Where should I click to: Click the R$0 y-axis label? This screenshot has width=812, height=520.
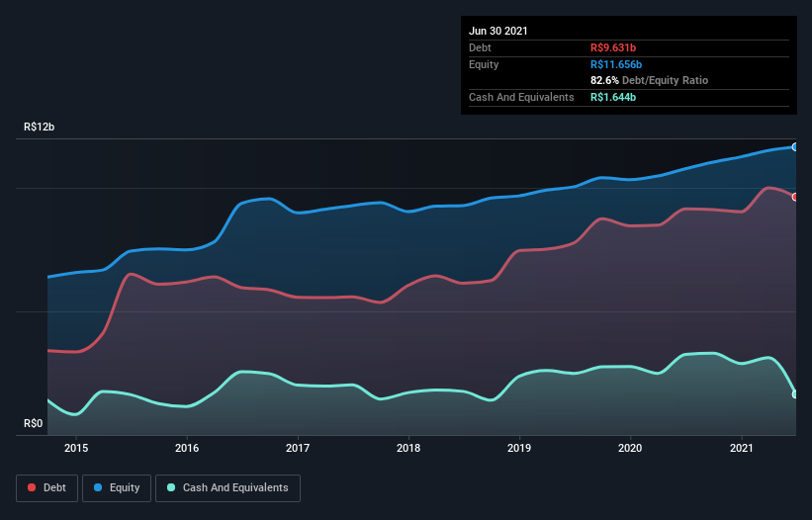point(34,423)
